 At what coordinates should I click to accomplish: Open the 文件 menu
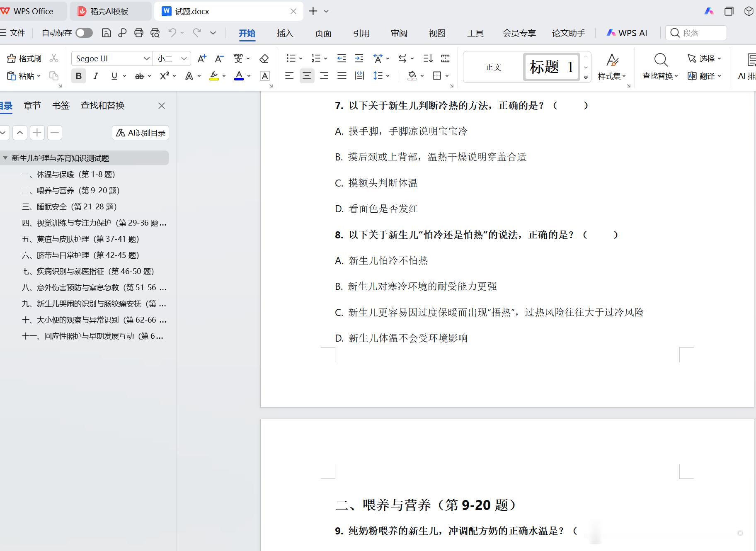(13, 33)
